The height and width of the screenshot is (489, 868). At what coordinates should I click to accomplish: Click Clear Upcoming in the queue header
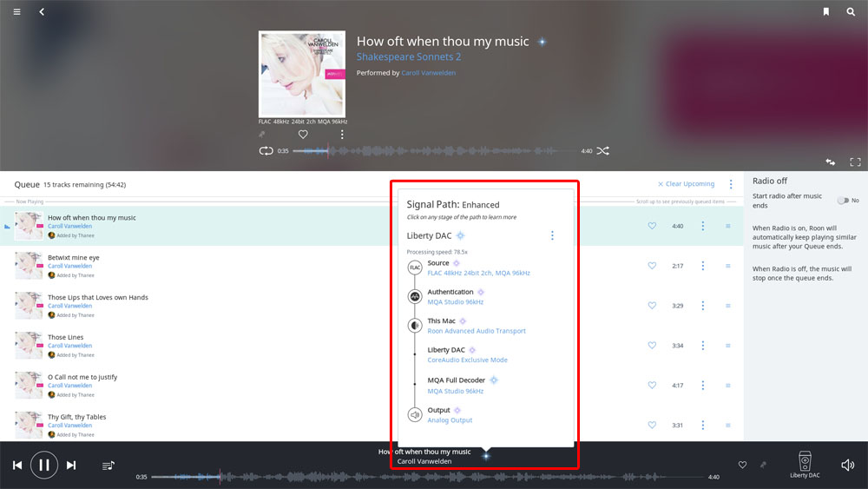[x=689, y=184]
